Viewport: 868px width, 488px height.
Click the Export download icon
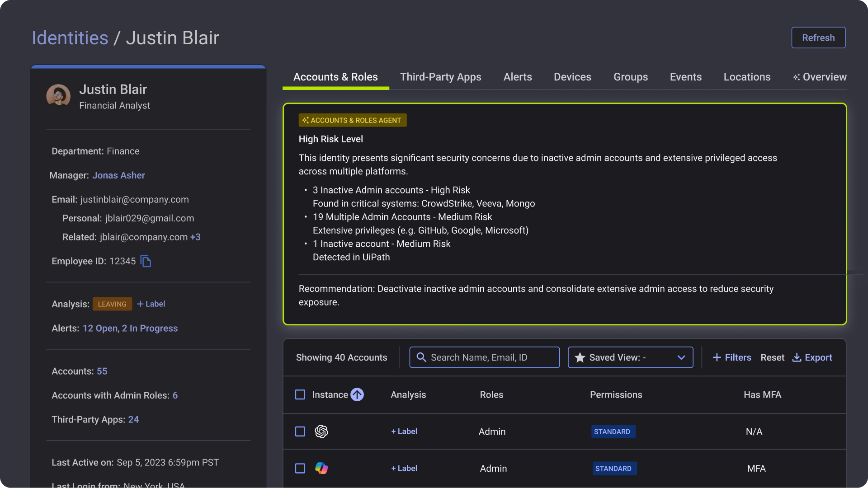[x=797, y=357]
